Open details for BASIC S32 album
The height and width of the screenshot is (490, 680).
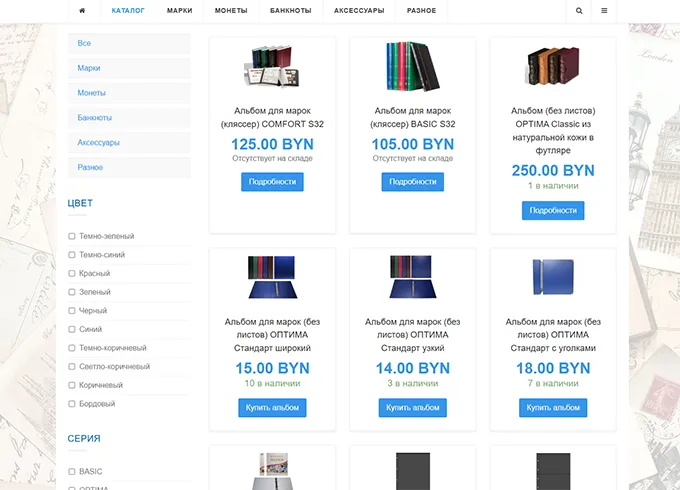point(413,182)
